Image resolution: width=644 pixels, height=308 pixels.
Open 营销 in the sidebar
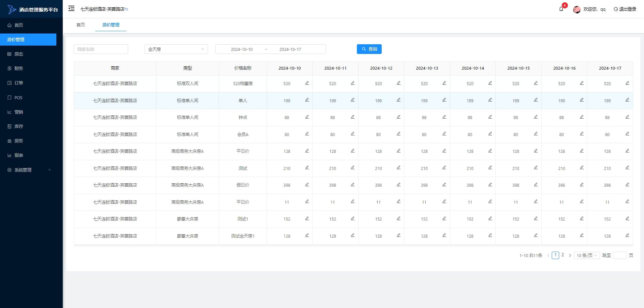pos(28,112)
